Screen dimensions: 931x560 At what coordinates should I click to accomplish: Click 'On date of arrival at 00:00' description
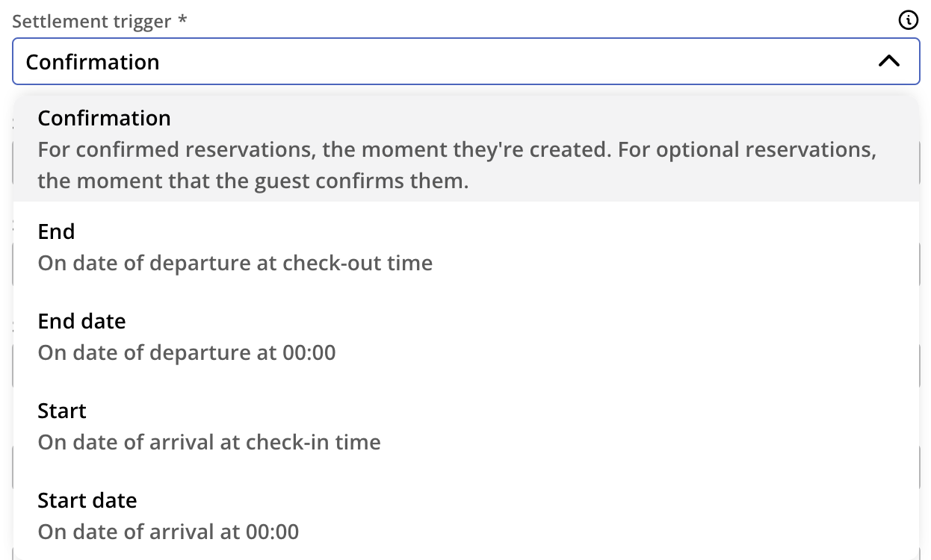[x=168, y=532]
